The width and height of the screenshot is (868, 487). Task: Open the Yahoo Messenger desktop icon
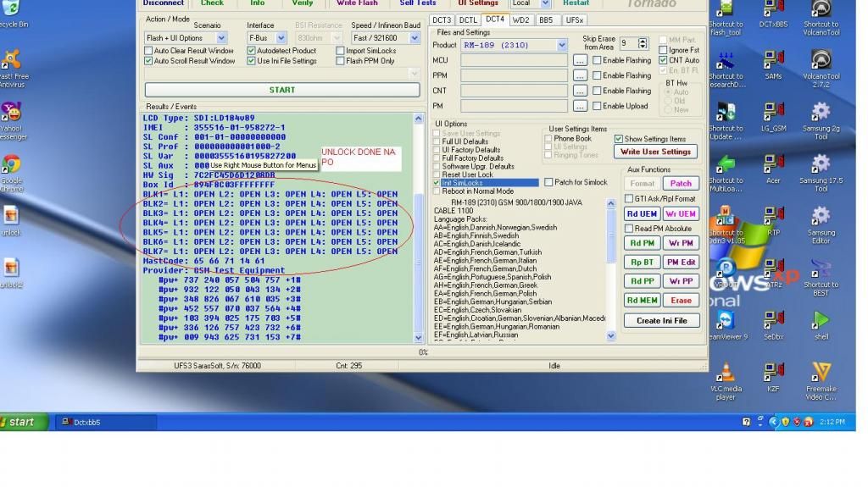11,113
